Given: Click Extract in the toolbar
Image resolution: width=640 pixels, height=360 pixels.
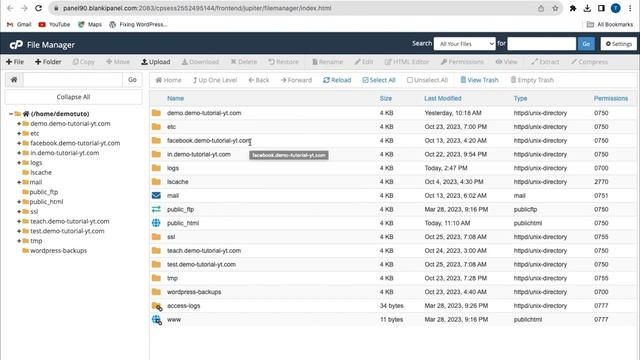Looking at the screenshot, I should (545, 62).
